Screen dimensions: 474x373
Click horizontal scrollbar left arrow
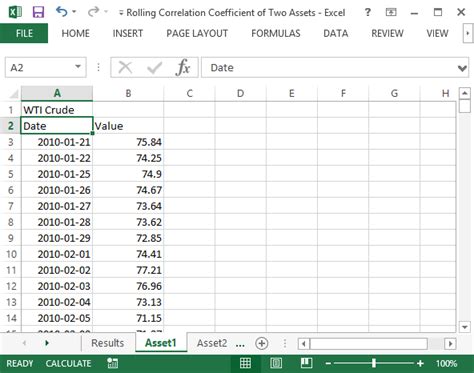(303, 344)
